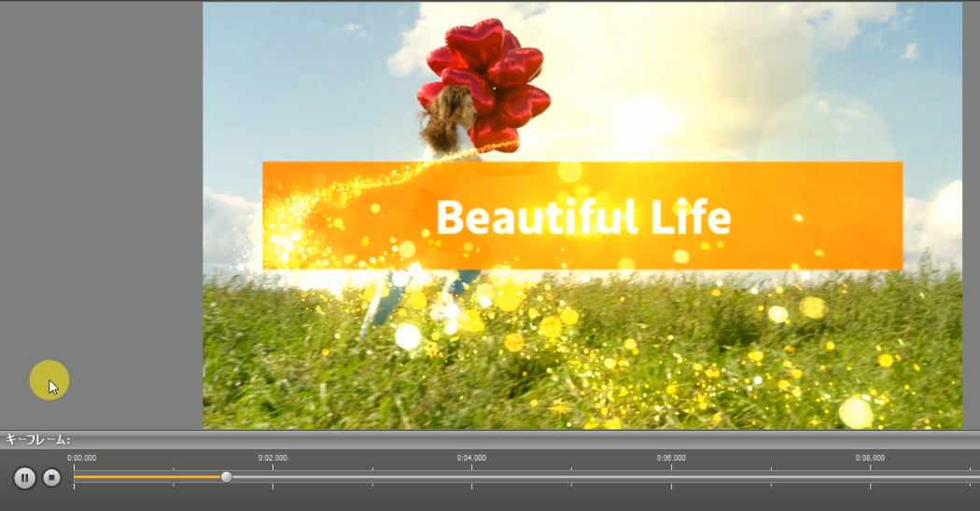The image size is (980, 511).
Task: Click the round playhead handle on the timeline
Action: [x=226, y=476]
